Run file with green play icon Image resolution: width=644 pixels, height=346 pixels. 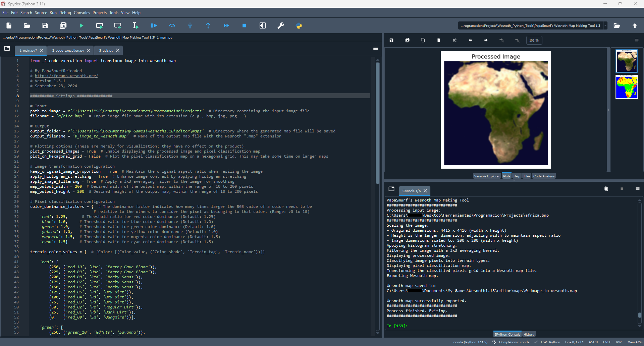82,25
